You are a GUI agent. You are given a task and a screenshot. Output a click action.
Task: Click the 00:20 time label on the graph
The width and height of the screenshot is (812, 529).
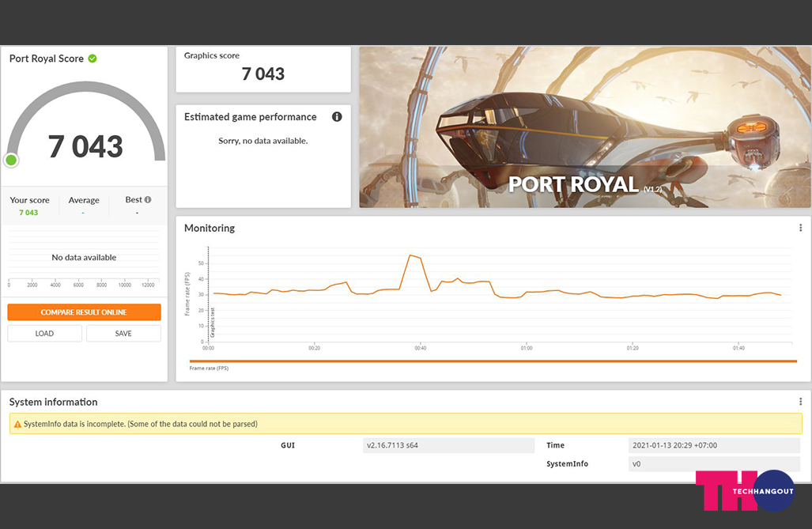coord(314,348)
